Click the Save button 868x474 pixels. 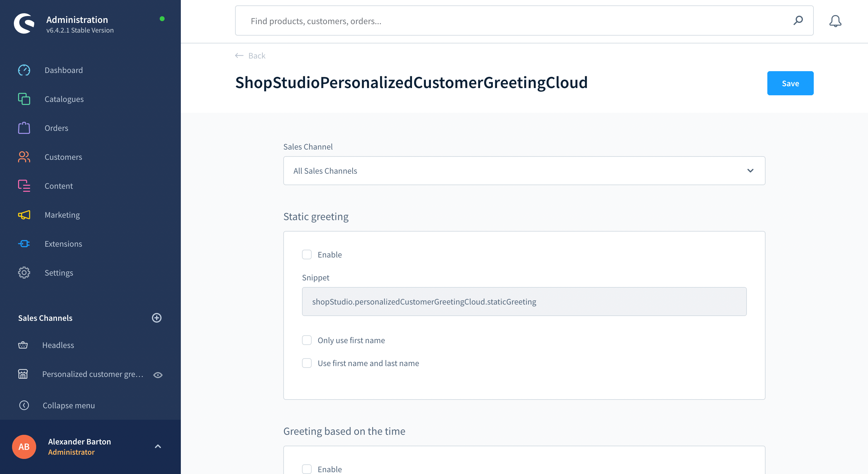click(791, 83)
